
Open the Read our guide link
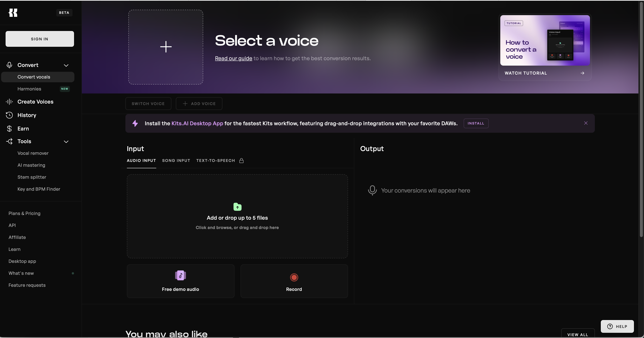(x=233, y=58)
